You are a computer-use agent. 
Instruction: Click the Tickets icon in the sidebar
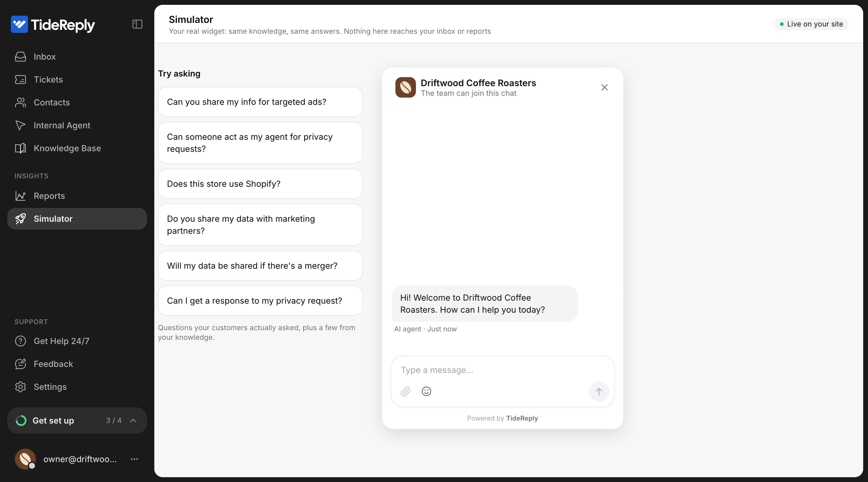(20, 80)
